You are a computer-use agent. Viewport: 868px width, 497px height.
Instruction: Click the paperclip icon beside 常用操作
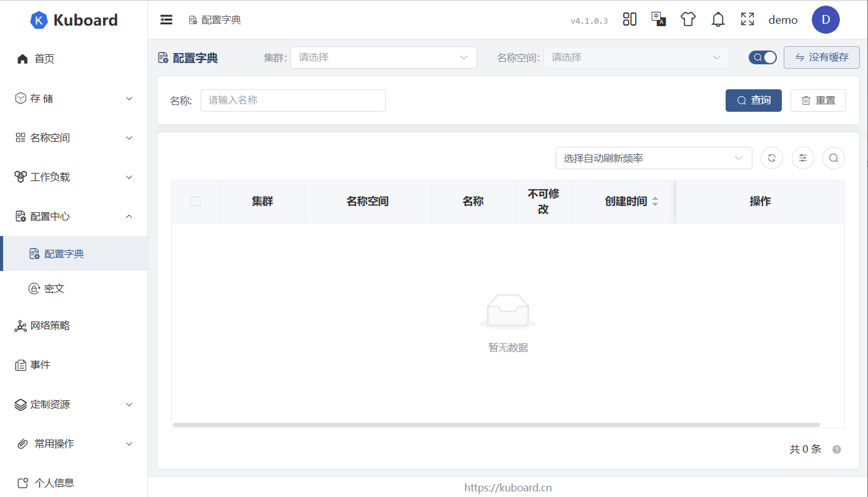(x=22, y=444)
